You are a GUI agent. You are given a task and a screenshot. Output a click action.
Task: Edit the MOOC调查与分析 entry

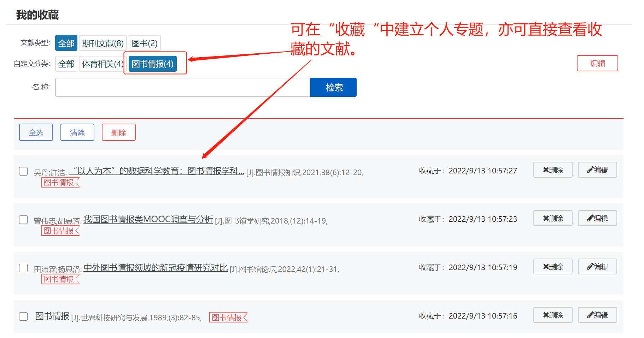pos(597,218)
